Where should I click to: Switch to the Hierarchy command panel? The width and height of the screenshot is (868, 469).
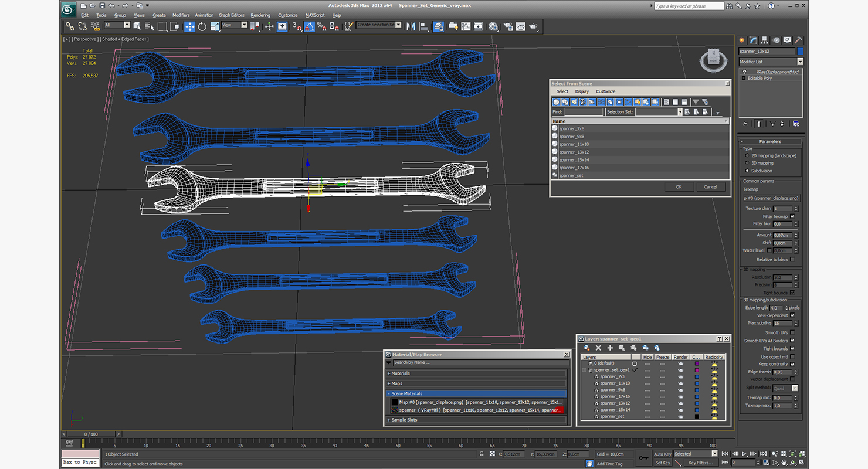(x=765, y=40)
